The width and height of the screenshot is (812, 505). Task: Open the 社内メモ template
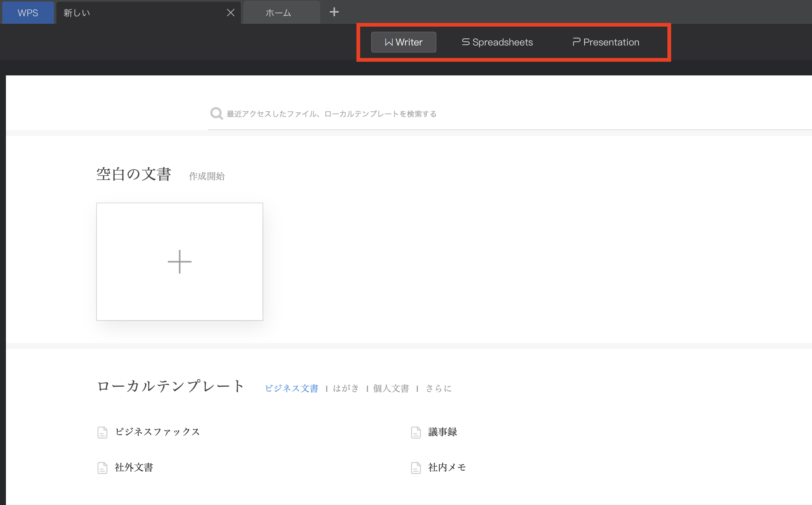pos(447,467)
